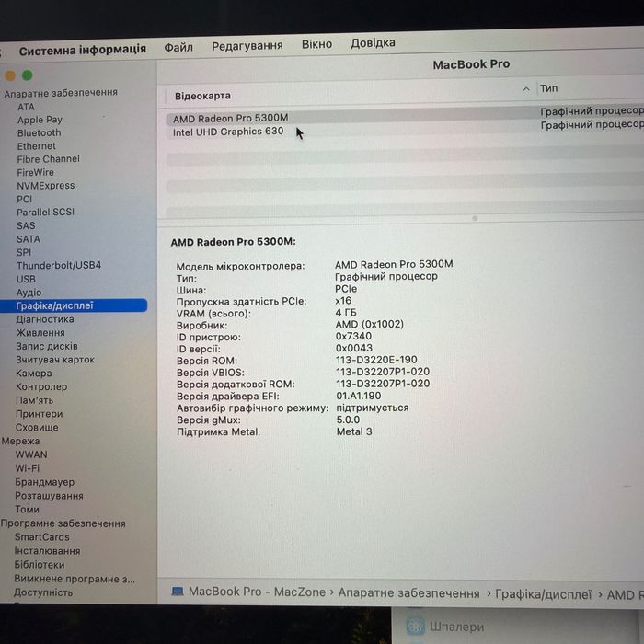Select Ethernet in the sidebar
The height and width of the screenshot is (644, 644).
pyautogui.click(x=36, y=146)
